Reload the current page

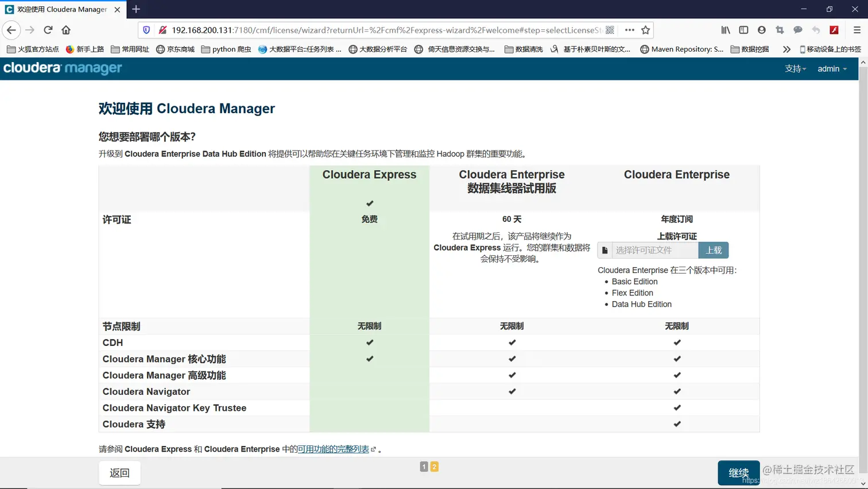point(48,30)
